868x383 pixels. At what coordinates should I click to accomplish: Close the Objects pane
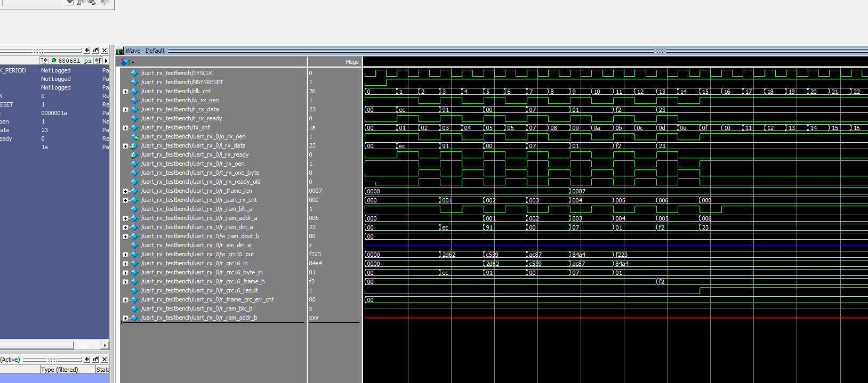tap(105, 50)
